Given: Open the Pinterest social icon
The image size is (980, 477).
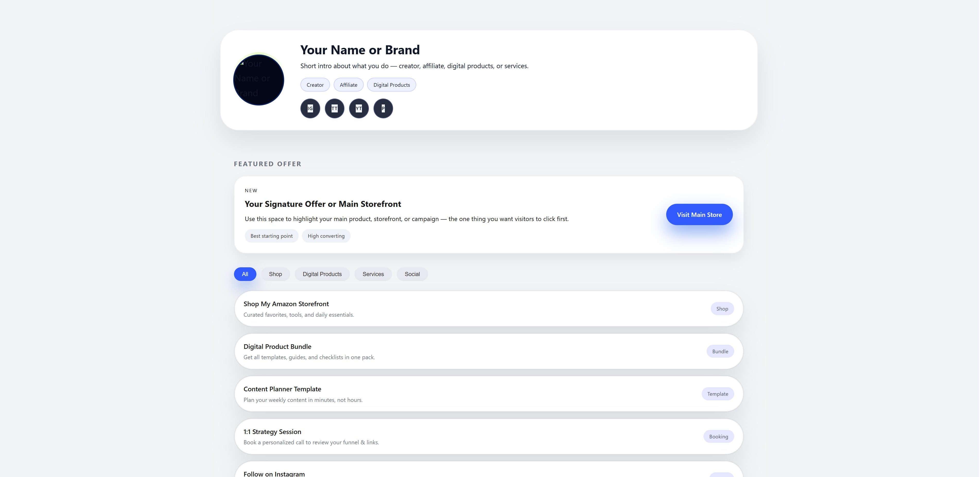Looking at the screenshot, I should [x=383, y=108].
